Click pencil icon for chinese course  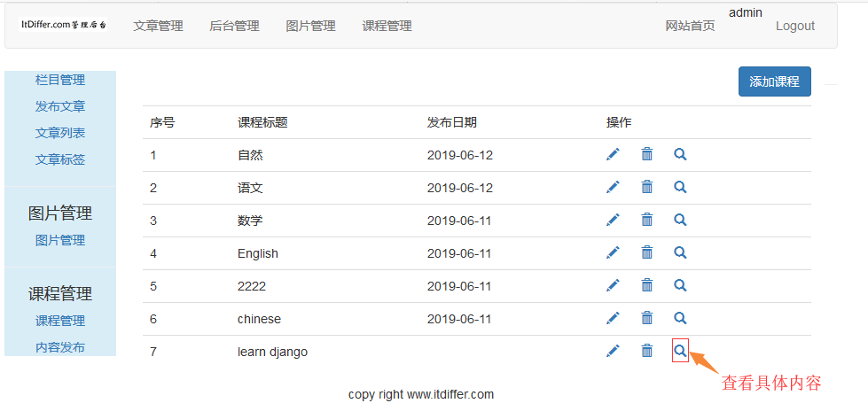[x=613, y=318]
